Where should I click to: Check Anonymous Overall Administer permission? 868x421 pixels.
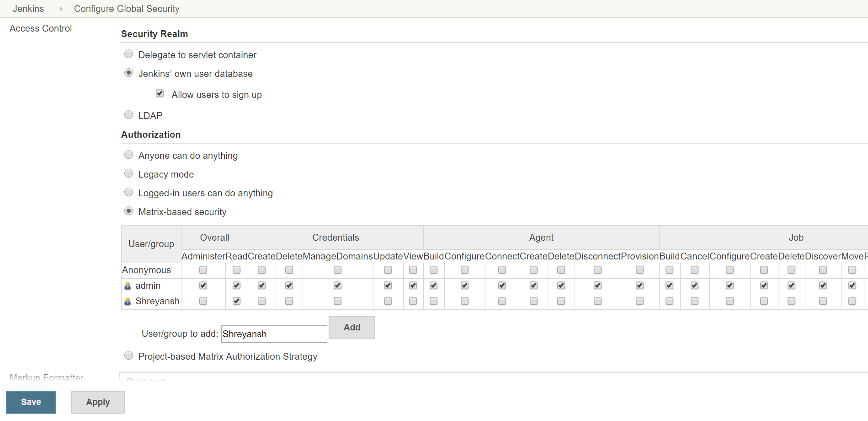[x=203, y=270]
